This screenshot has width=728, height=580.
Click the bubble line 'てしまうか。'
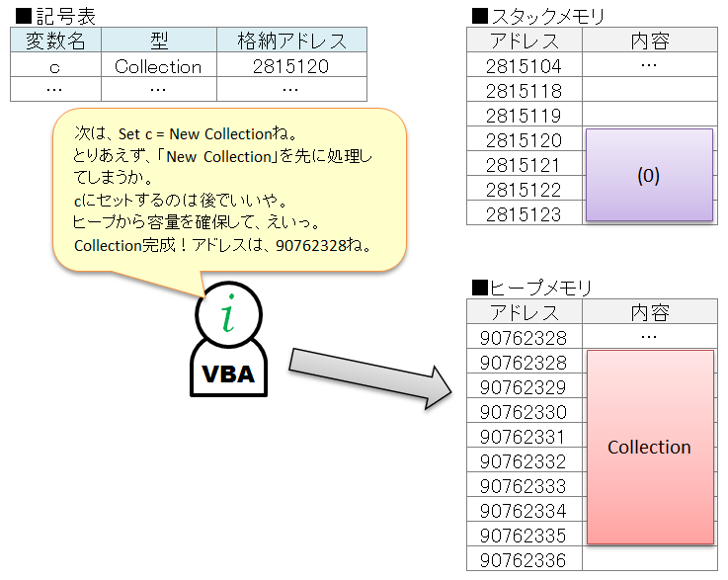[113, 178]
